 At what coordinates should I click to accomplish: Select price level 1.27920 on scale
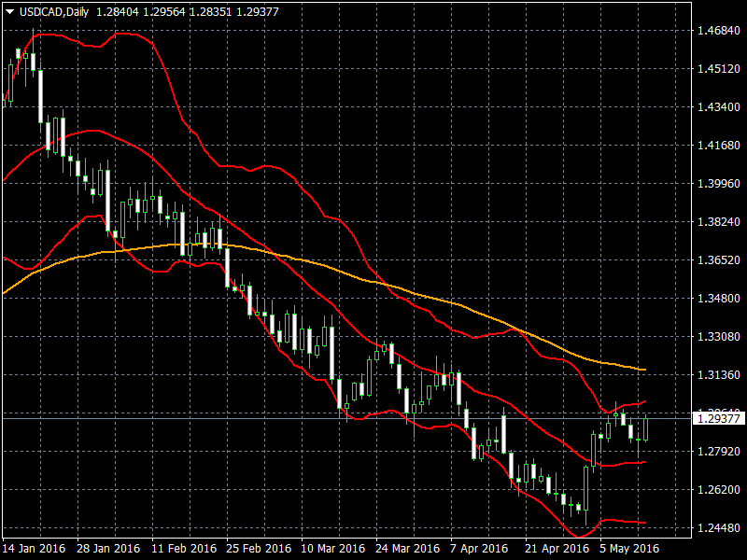(x=719, y=452)
